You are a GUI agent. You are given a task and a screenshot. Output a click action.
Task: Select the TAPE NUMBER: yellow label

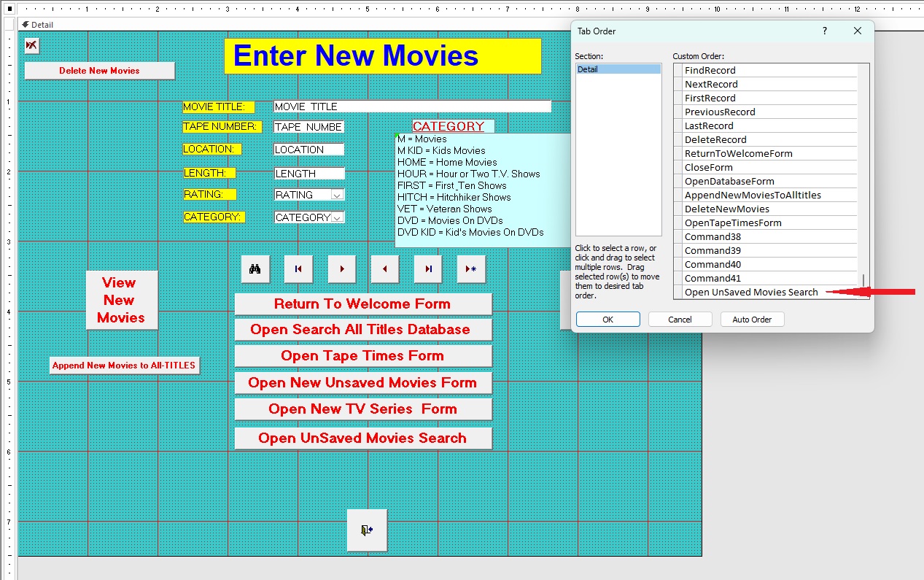pyautogui.click(x=222, y=127)
